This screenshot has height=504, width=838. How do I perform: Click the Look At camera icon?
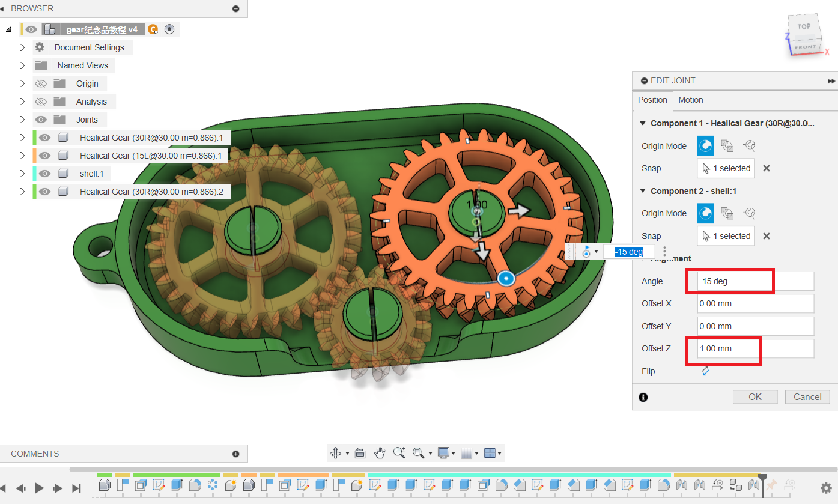pyautogui.click(x=360, y=453)
